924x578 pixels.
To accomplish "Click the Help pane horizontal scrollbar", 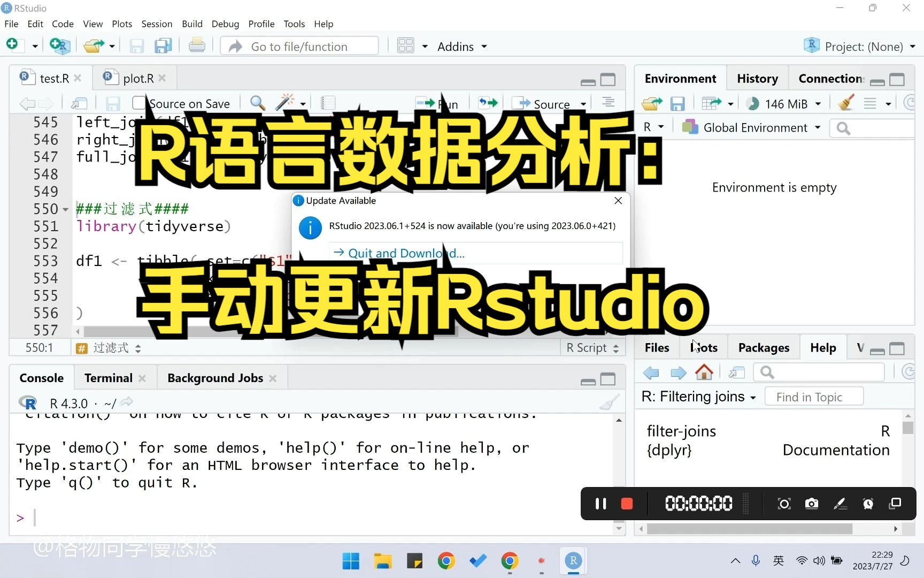I will click(x=749, y=529).
